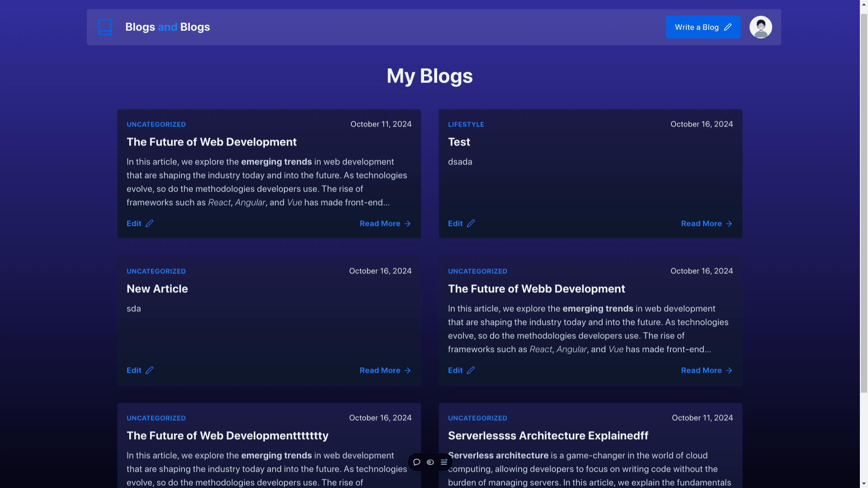Click the screen recording icon in the floating toolbar

430,462
